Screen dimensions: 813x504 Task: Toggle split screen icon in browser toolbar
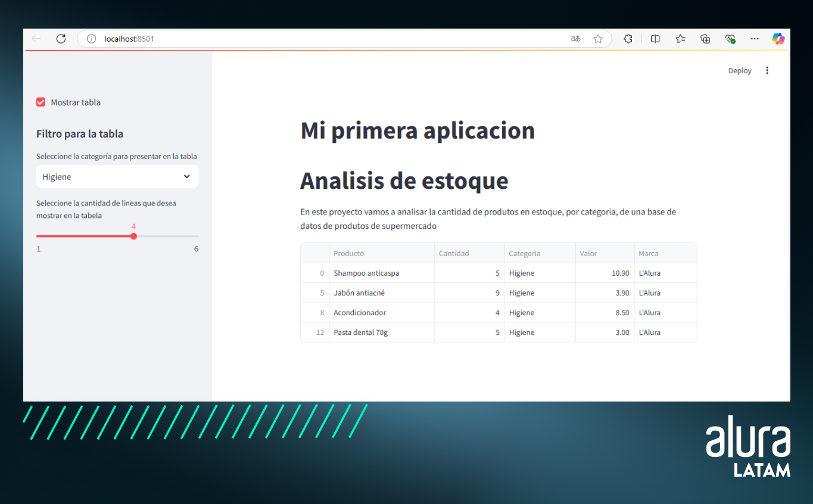click(655, 39)
